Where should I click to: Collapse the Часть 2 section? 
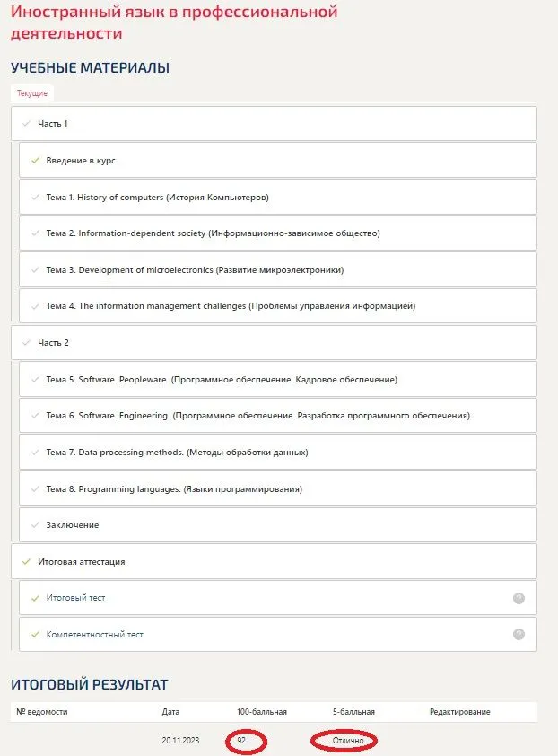click(x=52, y=343)
